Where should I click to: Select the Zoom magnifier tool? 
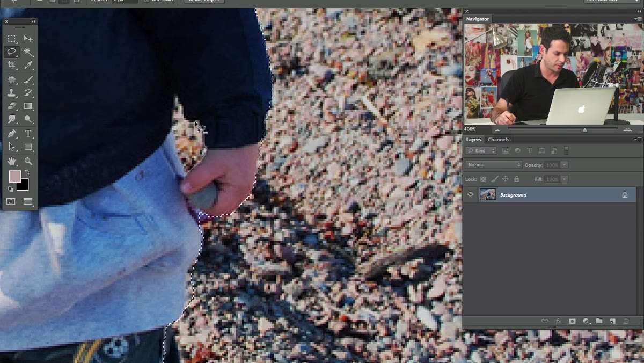(28, 161)
